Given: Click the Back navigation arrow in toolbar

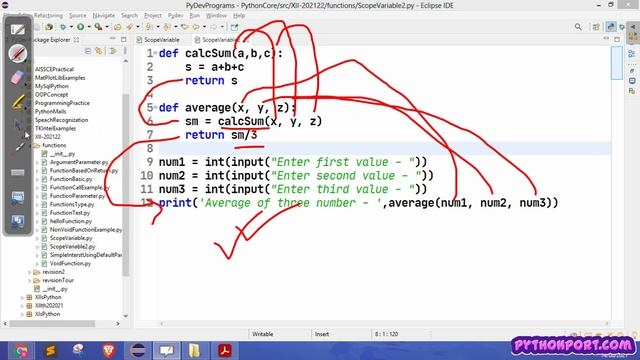Looking at the screenshot, I should 196,27.
